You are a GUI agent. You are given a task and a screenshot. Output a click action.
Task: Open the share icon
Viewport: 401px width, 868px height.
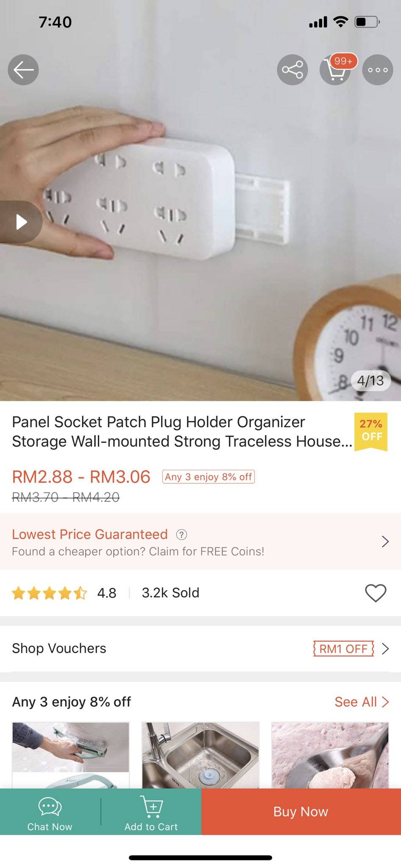(292, 70)
